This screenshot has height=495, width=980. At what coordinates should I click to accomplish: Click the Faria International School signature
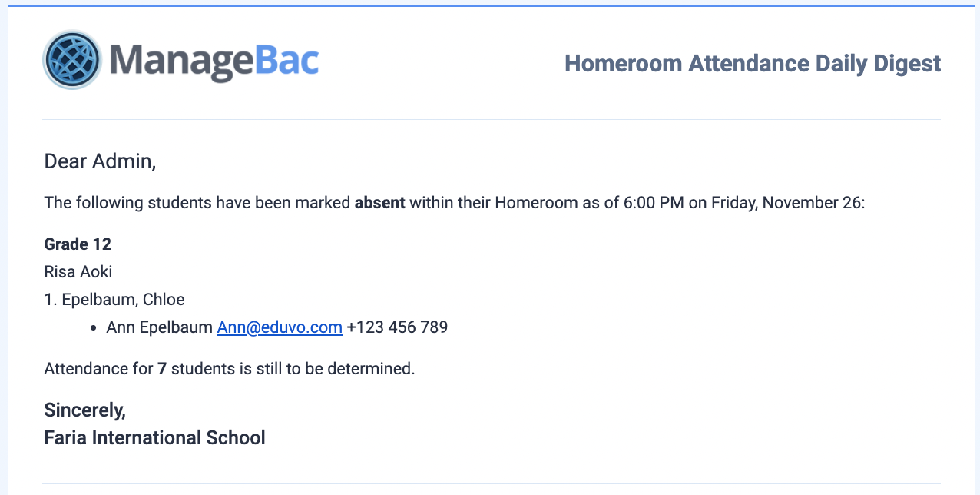click(x=154, y=438)
